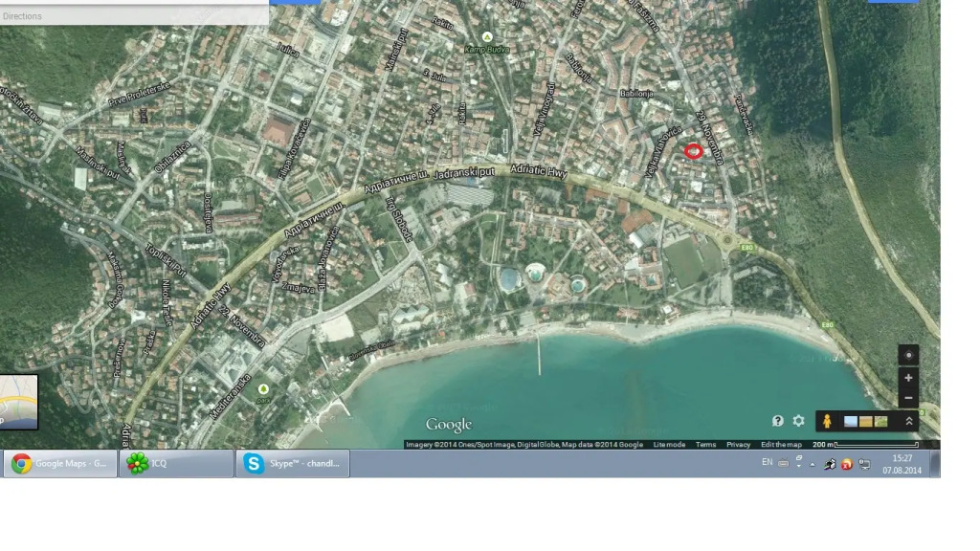Zoom out with the minus button
Image resolution: width=980 pixels, height=551 pixels.
908,397
